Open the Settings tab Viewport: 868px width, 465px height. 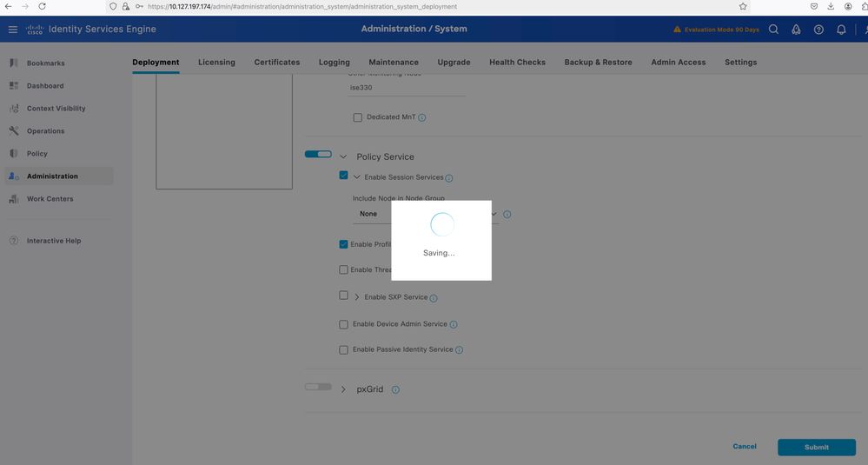(x=740, y=62)
